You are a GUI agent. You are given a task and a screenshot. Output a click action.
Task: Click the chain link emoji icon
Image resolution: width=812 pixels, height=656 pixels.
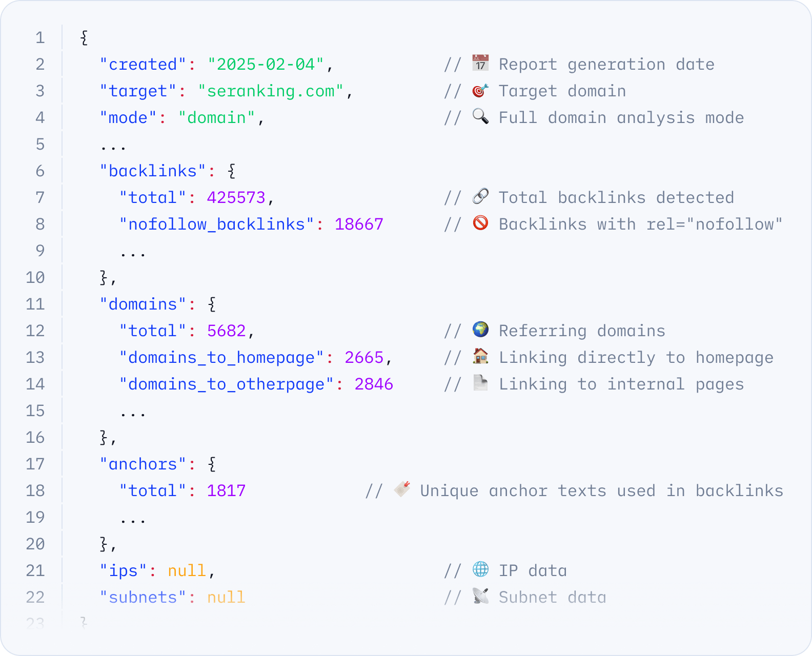(480, 196)
